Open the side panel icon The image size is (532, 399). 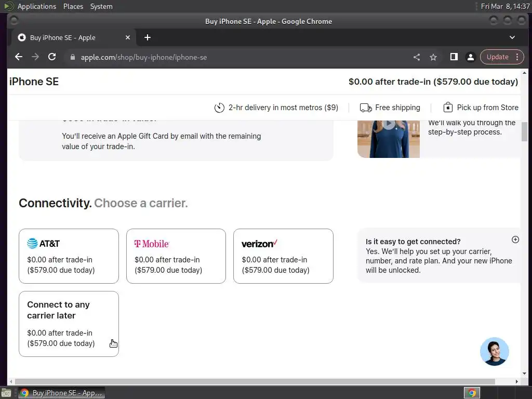[454, 57]
